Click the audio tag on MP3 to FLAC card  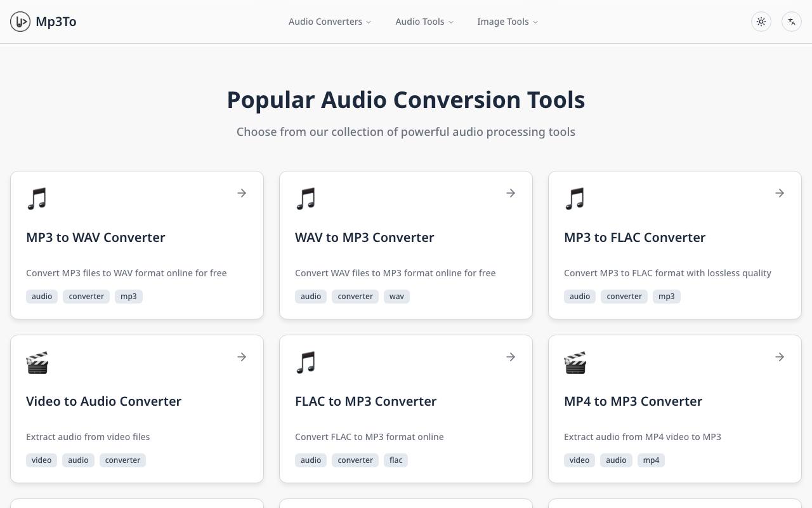(580, 297)
